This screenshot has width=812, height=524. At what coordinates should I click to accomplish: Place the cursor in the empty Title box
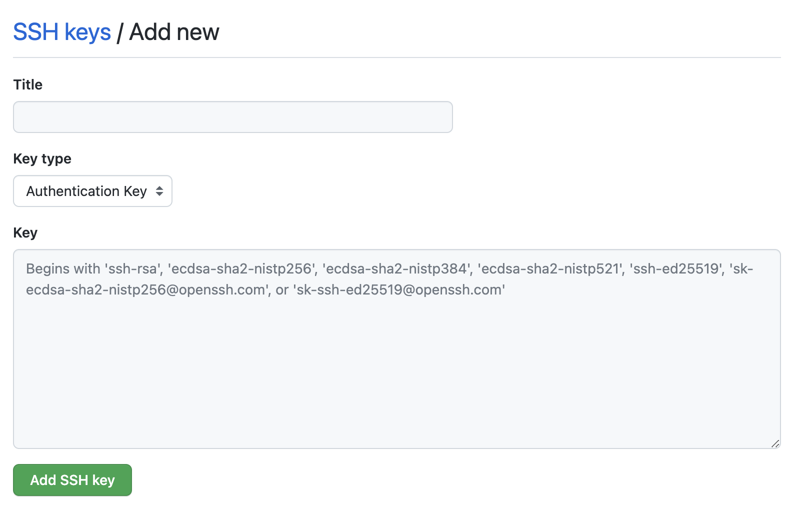(x=233, y=117)
